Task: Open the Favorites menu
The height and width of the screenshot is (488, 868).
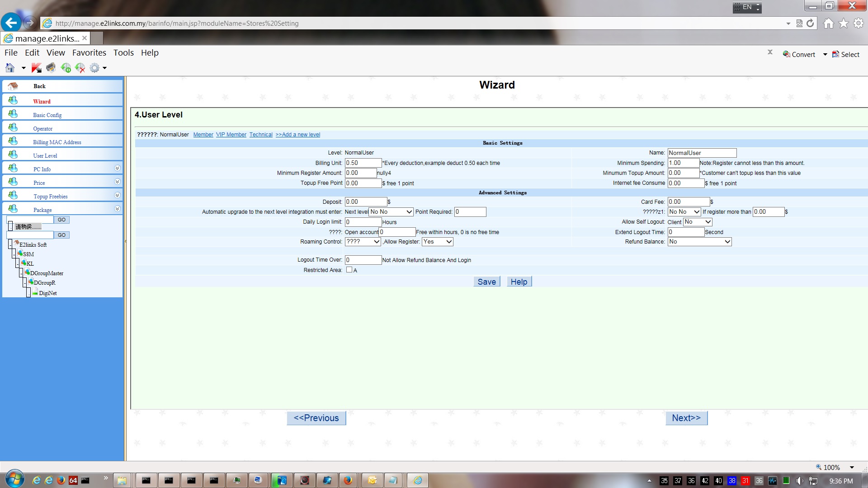Action: tap(89, 52)
